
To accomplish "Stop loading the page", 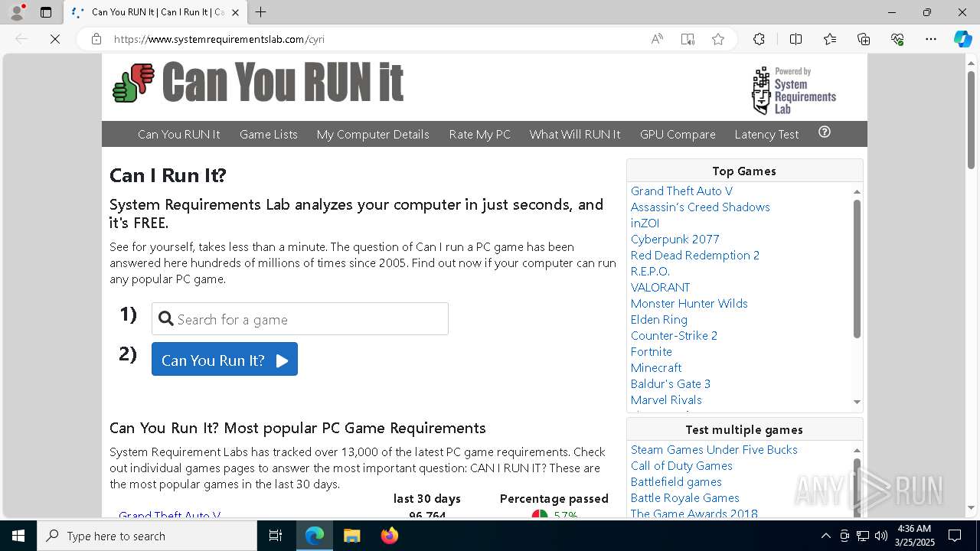I will point(55,39).
